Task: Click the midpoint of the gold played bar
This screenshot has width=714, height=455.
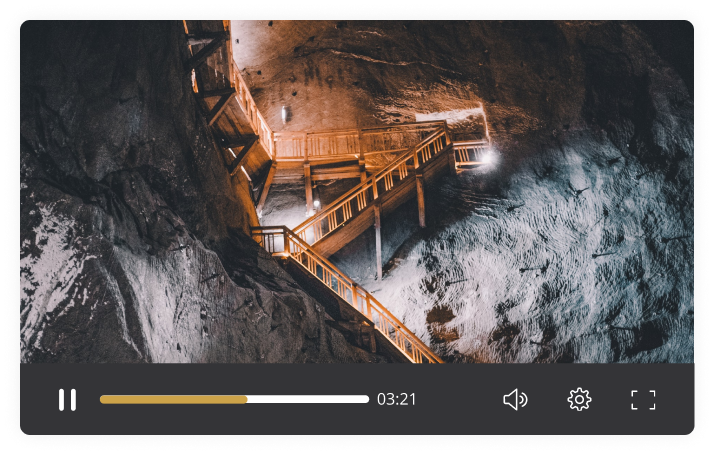Action: (174, 399)
